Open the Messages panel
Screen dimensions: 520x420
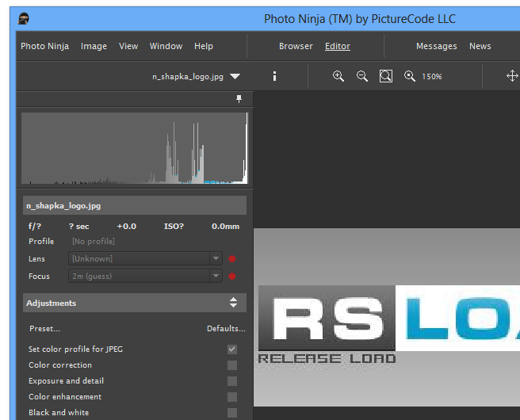(437, 46)
